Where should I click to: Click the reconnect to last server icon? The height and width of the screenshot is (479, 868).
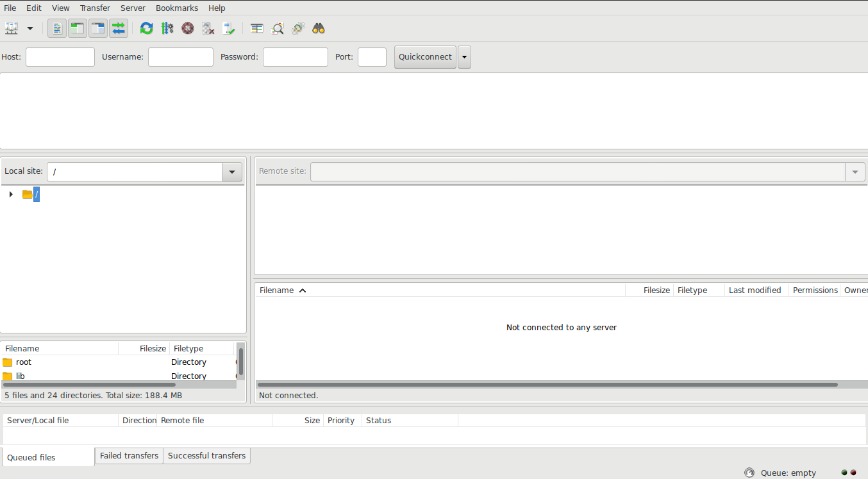(x=229, y=28)
